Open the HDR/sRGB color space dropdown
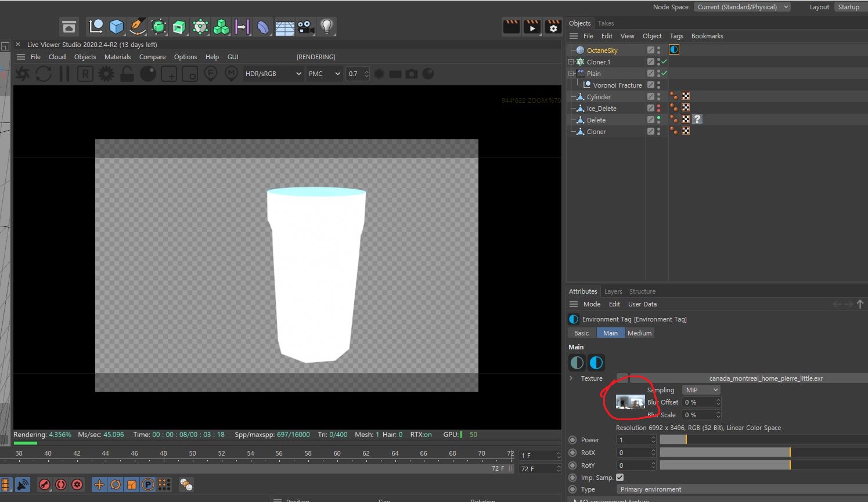Viewport: 868px width, 502px height. (273, 74)
